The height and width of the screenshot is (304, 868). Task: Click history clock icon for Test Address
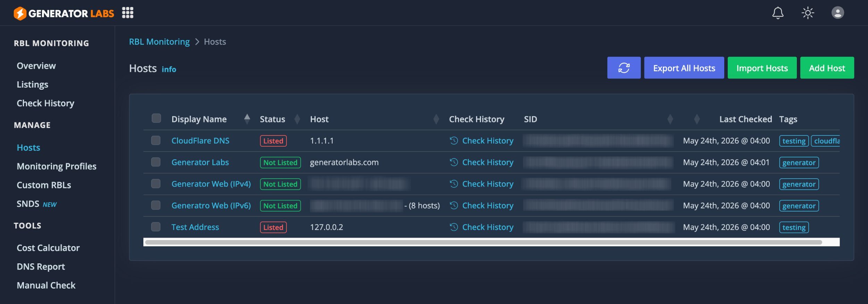point(454,227)
